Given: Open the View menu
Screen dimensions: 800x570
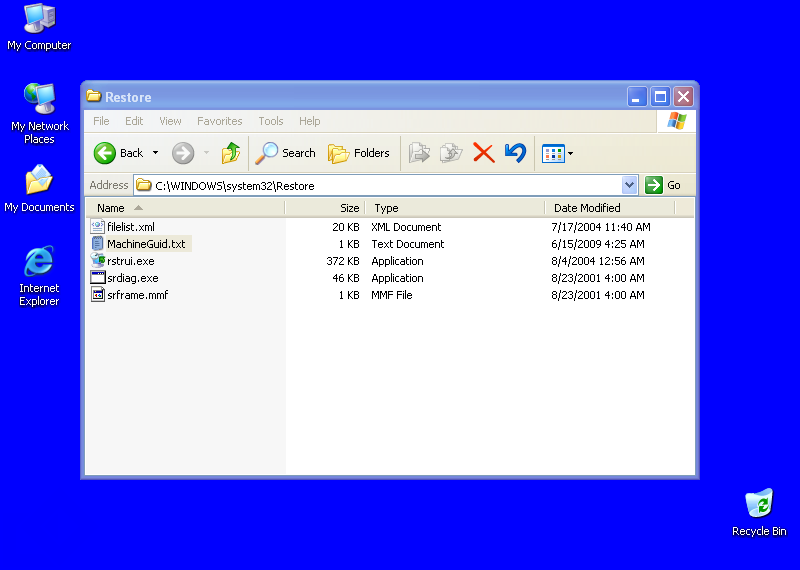Looking at the screenshot, I should pos(170,121).
